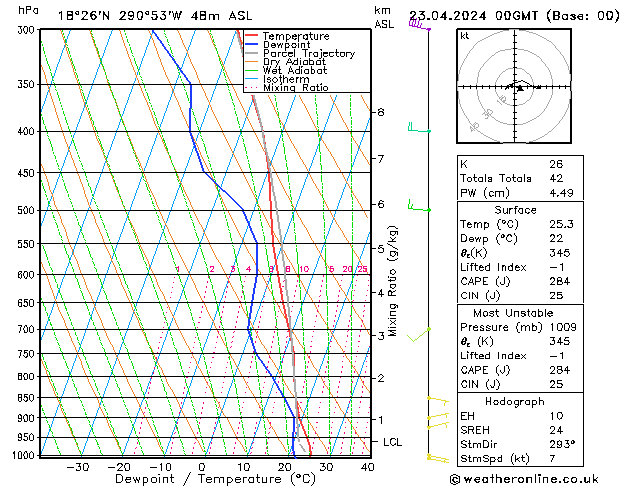Image resolution: width=629 pixels, height=486 pixels.
Task: Click the CIN (J) label in Most Unstable section
Action: coord(480,384)
